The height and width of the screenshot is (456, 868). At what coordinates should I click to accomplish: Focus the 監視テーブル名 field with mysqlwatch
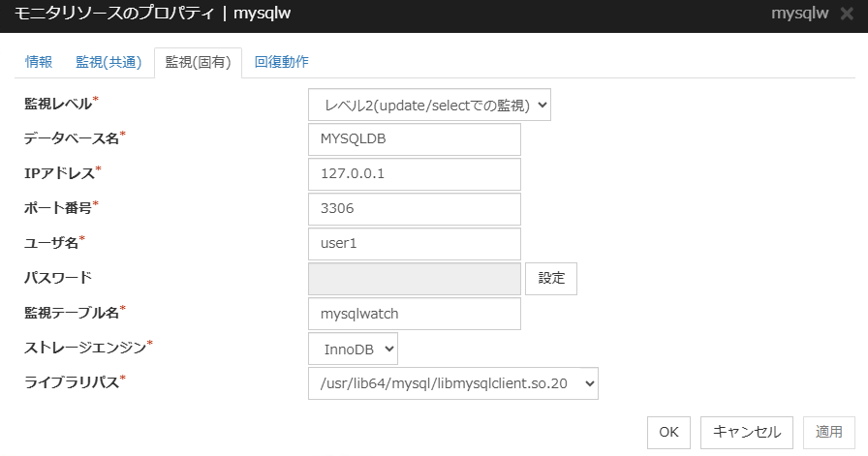click(414, 314)
